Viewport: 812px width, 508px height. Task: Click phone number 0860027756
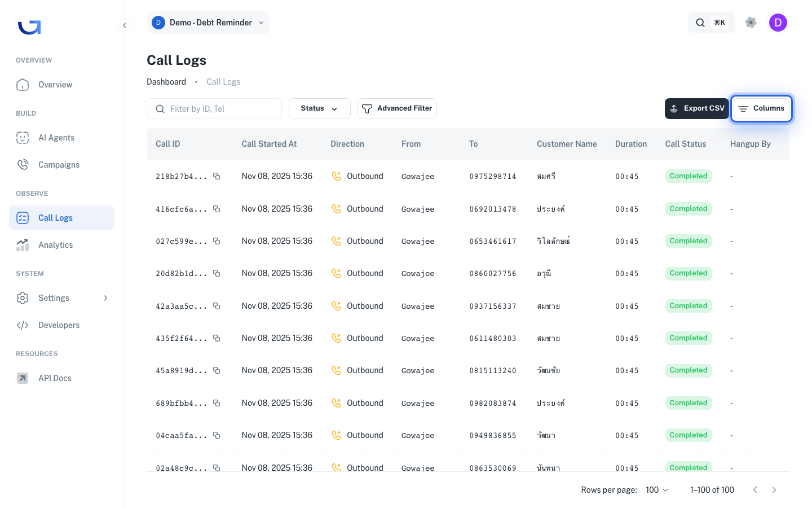[493, 274]
